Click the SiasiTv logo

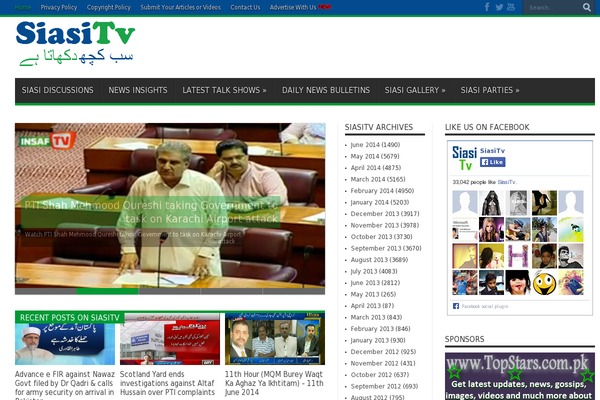point(75,43)
